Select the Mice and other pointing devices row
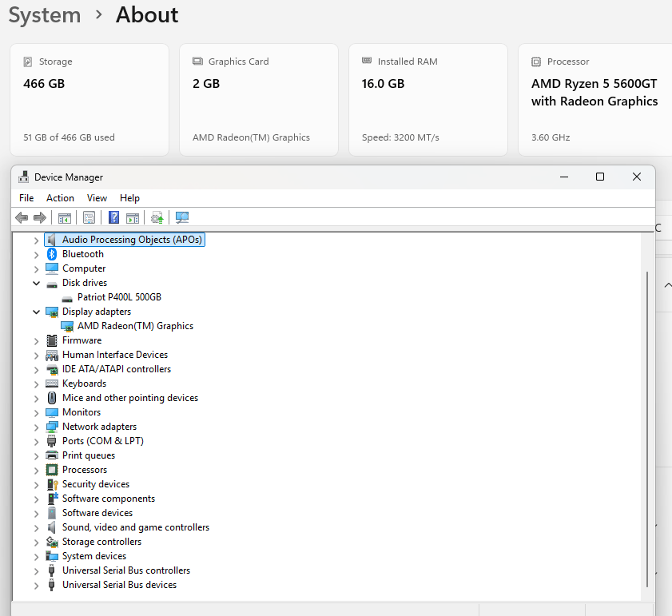The image size is (672, 616). click(x=130, y=398)
